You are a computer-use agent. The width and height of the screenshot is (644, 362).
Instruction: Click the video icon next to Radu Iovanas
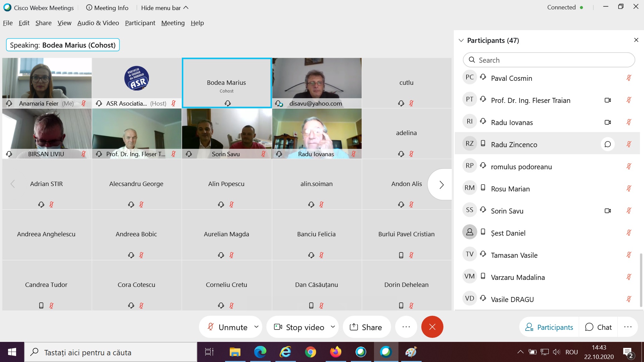(607, 122)
